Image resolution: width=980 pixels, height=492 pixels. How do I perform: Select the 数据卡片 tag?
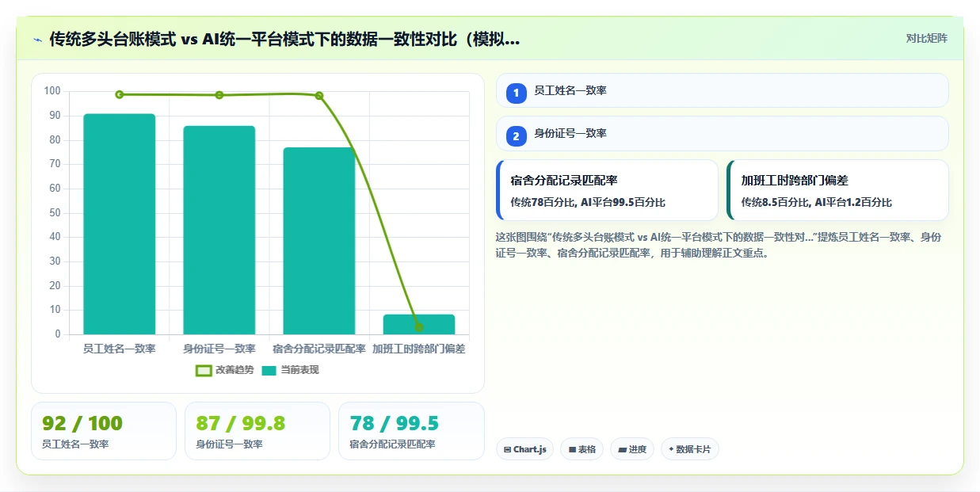click(690, 449)
